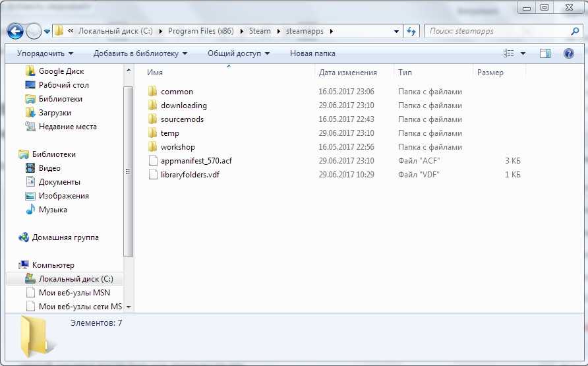Image resolution: width=588 pixels, height=366 pixels.
Task: Click Файл "ACF" type cell
Action: 419,161
